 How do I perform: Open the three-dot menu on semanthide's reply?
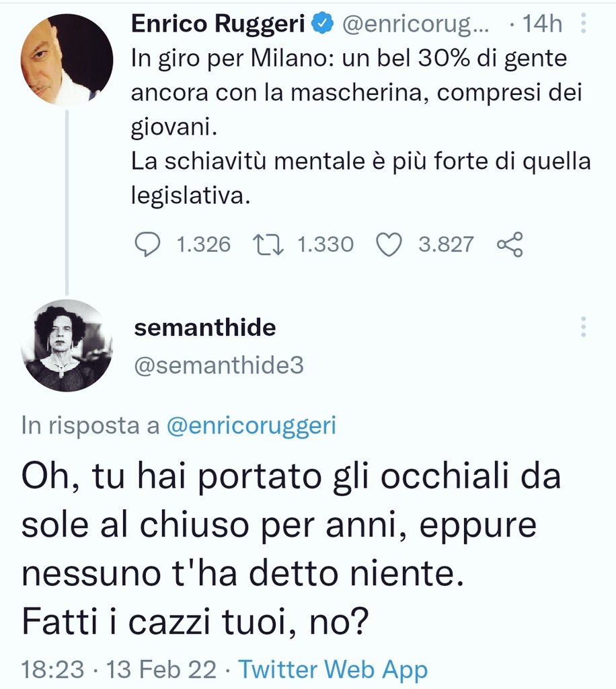point(583,328)
